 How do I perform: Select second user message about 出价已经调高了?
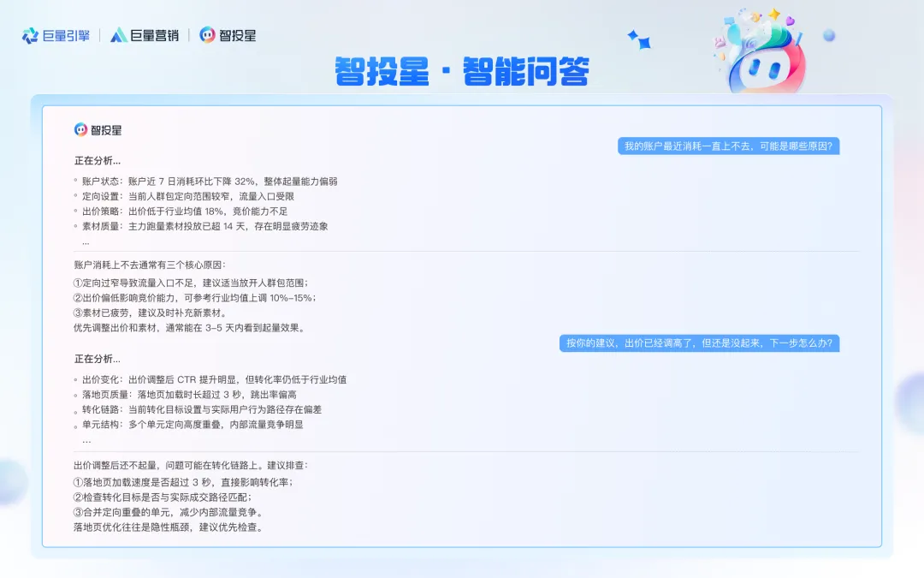[700, 343]
